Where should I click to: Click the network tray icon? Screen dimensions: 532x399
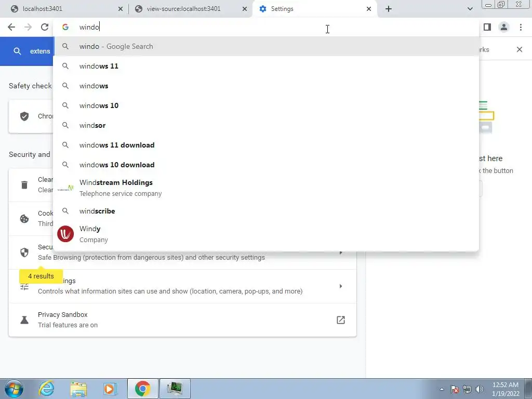pos(467,389)
